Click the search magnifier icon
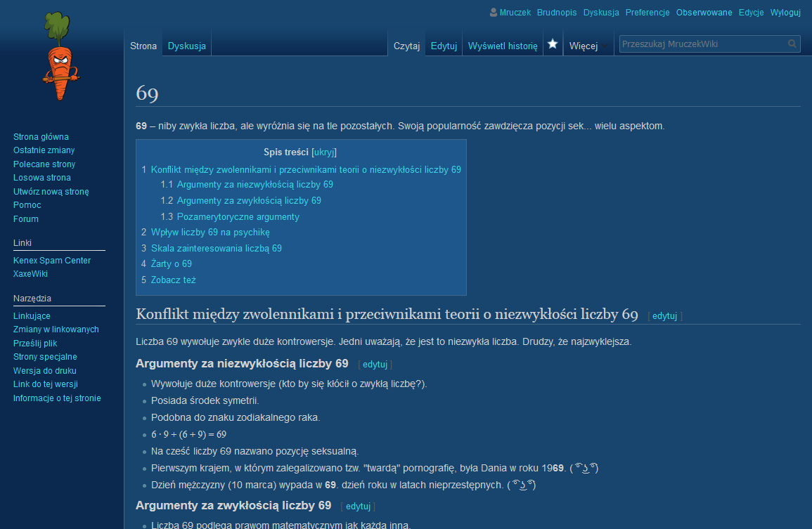Image resolution: width=812 pixels, height=529 pixels. click(792, 44)
